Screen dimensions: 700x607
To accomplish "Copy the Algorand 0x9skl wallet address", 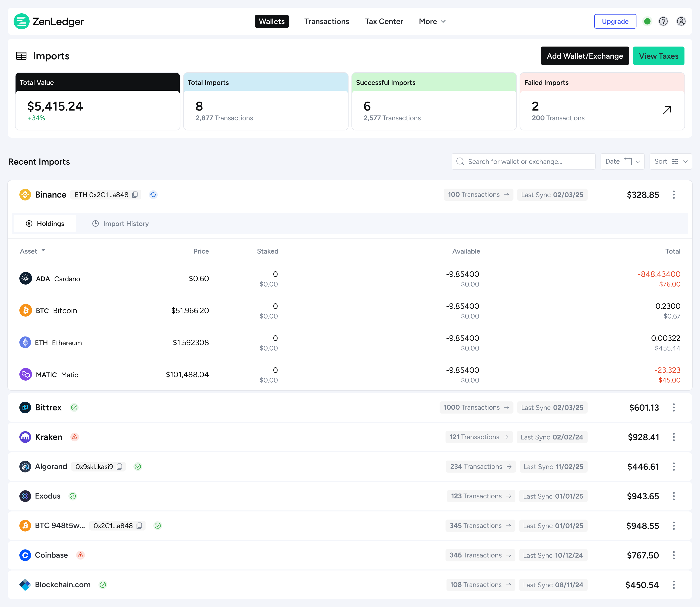I will click(x=119, y=467).
